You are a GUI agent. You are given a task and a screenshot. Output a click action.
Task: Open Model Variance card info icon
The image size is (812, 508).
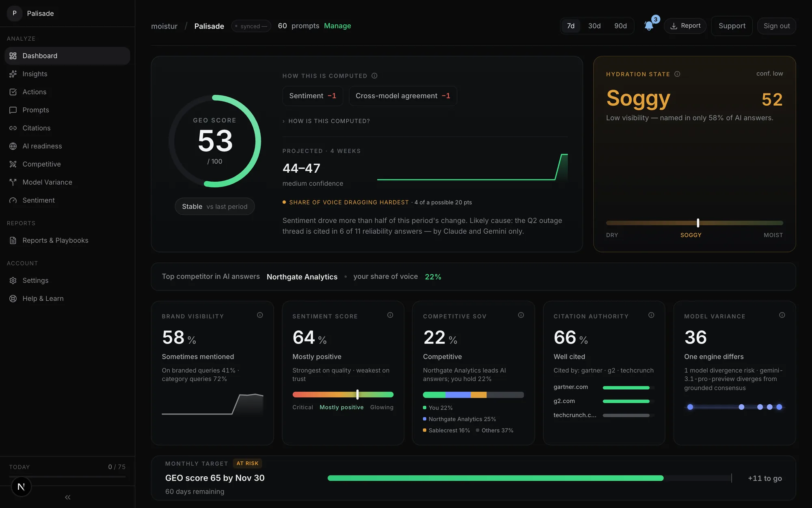[782, 315]
